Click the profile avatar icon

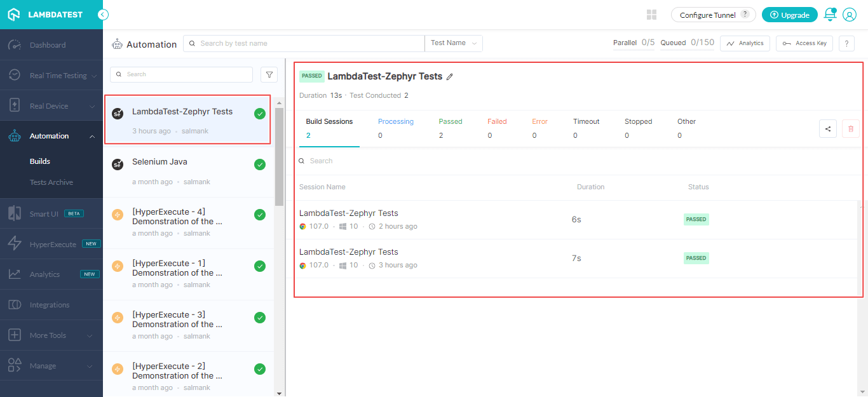[850, 14]
